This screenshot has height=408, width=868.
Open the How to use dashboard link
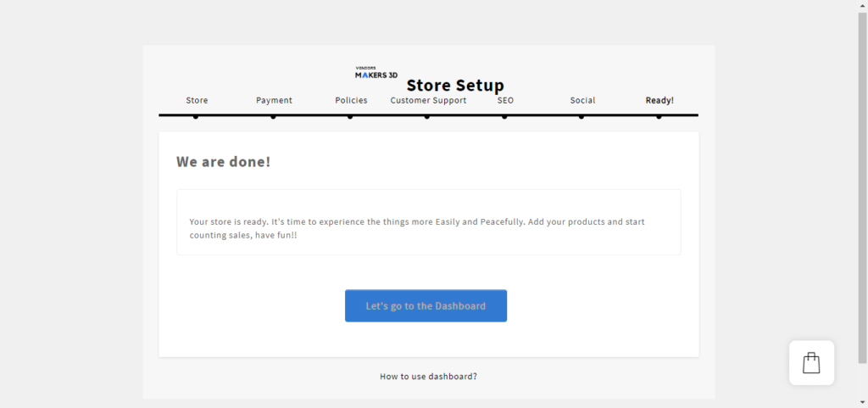pyautogui.click(x=428, y=377)
